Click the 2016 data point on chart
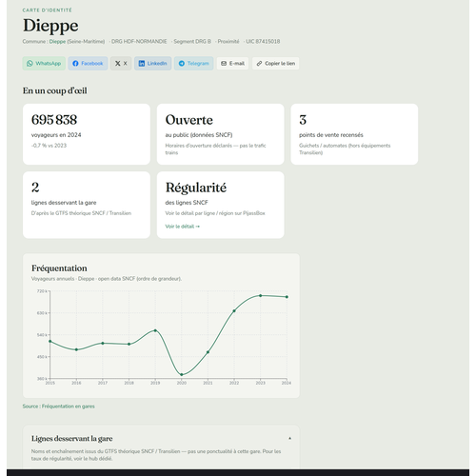This screenshot has height=476, width=476. pyautogui.click(x=76, y=349)
